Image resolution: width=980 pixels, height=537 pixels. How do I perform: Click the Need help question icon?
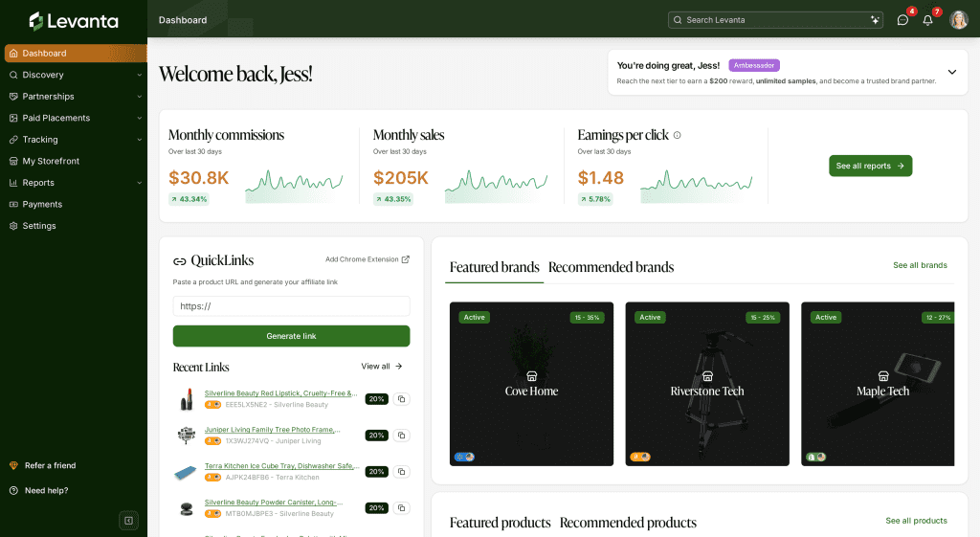[x=13, y=491]
